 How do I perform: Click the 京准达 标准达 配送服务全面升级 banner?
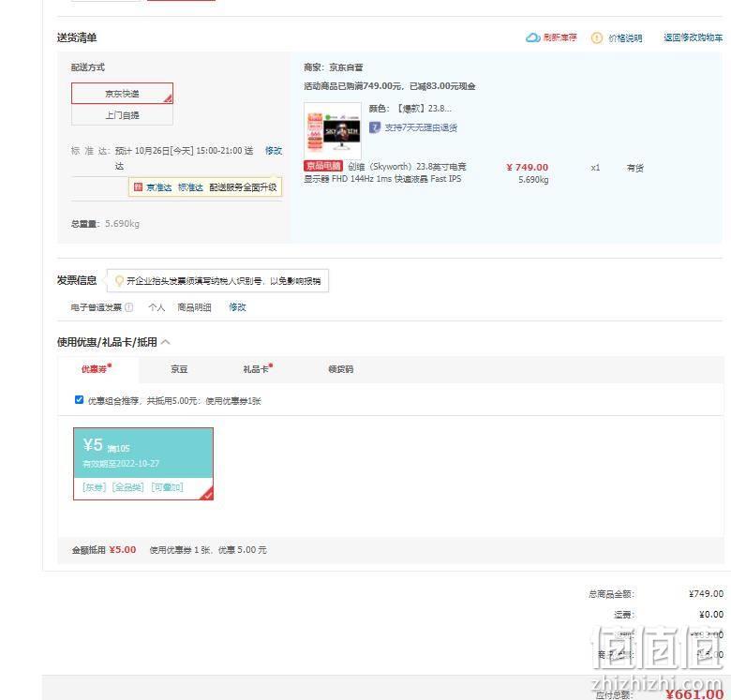click(205, 186)
